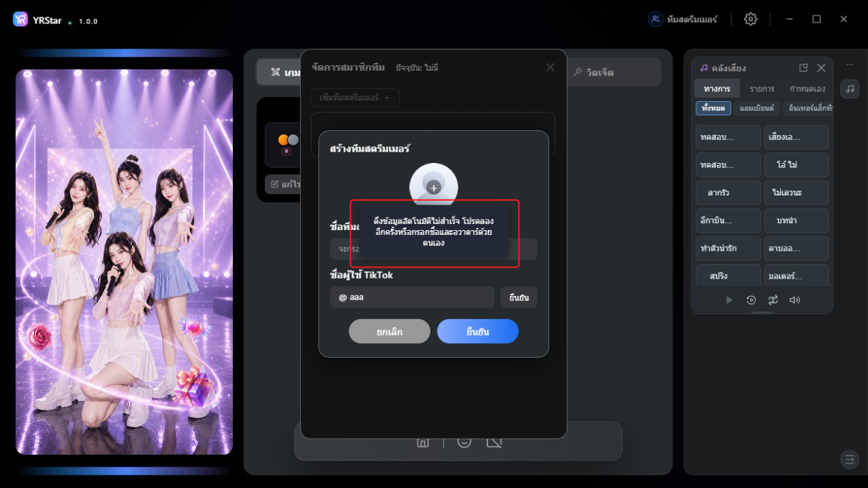
Task: Pop out the sound library panel
Action: (x=804, y=68)
